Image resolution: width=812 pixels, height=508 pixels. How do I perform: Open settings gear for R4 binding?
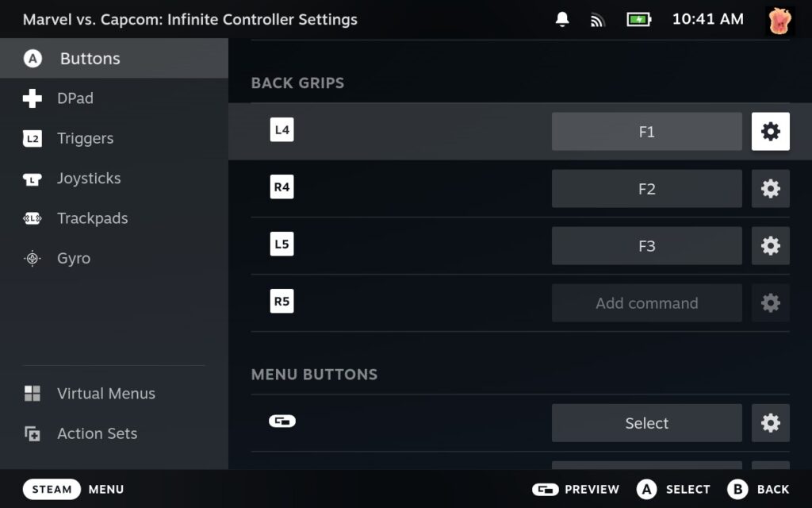click(770, 189)
